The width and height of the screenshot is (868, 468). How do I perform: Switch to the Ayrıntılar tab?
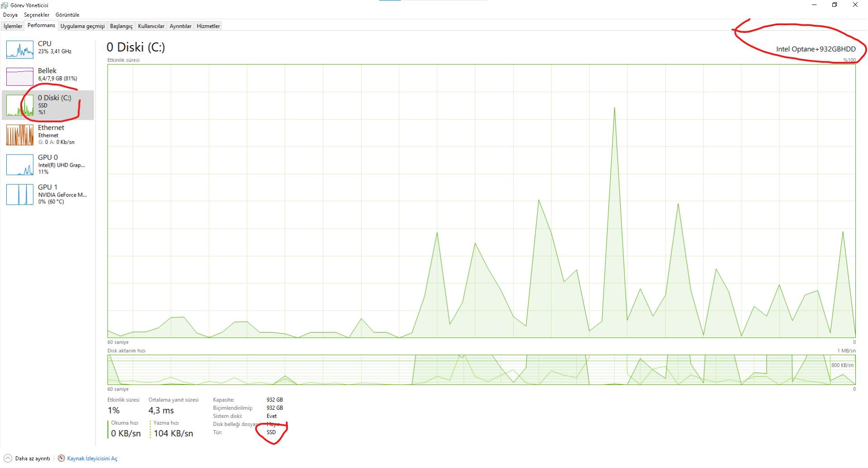click(x=180, y=26)
